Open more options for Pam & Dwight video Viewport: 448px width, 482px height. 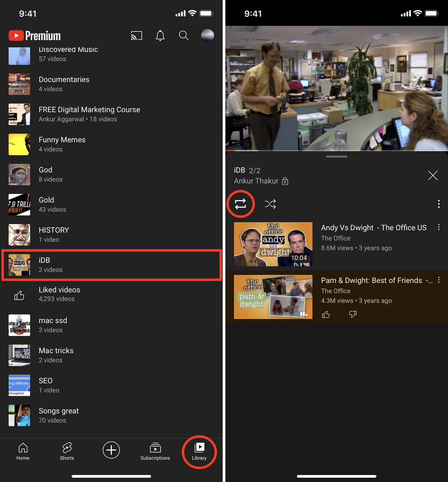click(439, 280)
